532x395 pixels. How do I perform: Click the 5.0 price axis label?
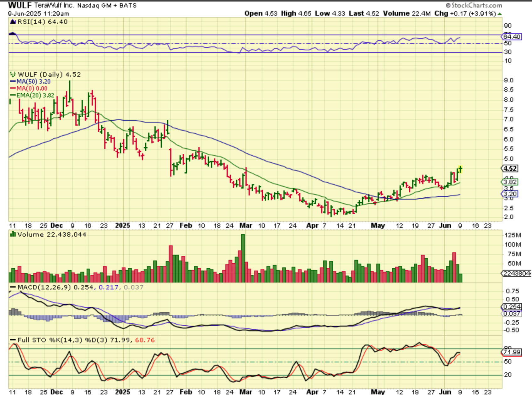pyautogui.click(x=509, y=159)
